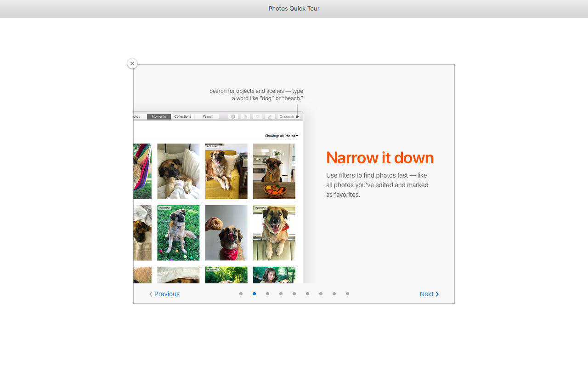Click the Share icon in toolbar
The image size is (588, 368).
tap(245, 117)
